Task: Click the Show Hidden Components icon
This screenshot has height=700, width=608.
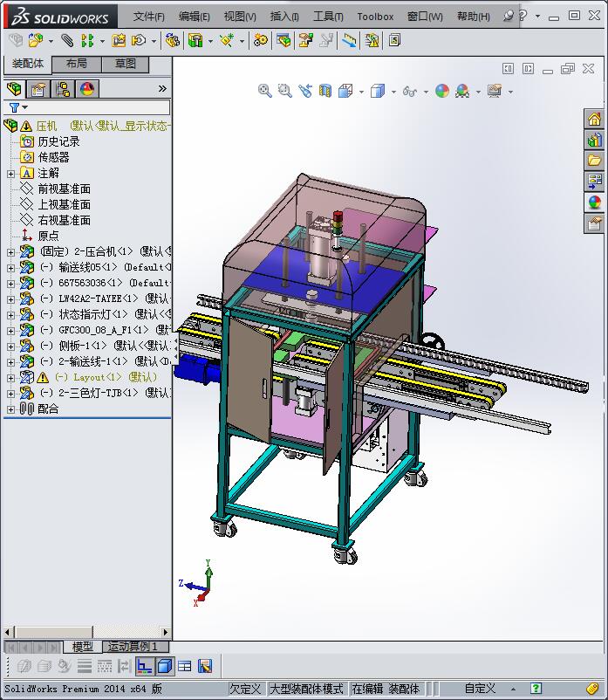Action: pyautogui.click(x=173, y=41)
